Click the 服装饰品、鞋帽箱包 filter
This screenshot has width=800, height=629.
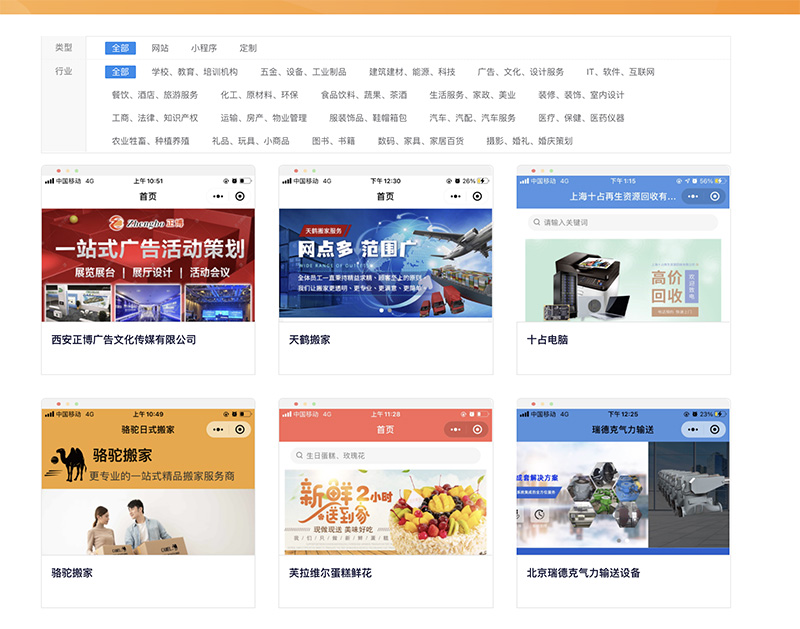coord(368,118)
